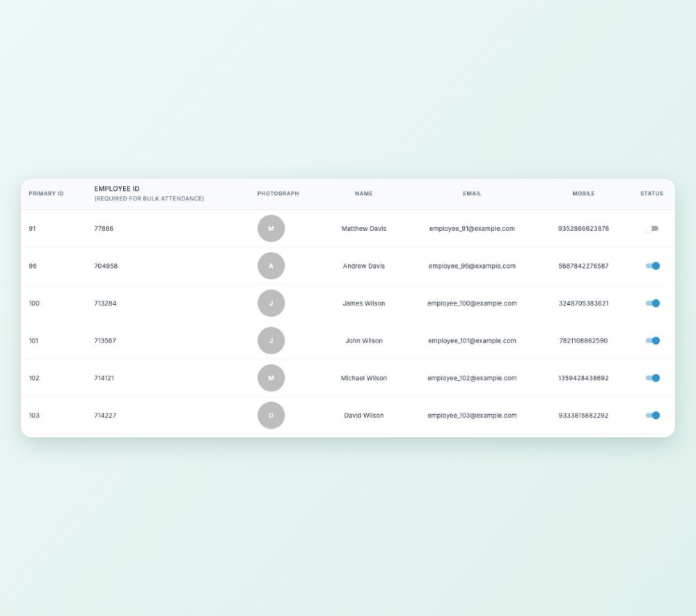Sort by Primary ID column header

coord(46,194)
